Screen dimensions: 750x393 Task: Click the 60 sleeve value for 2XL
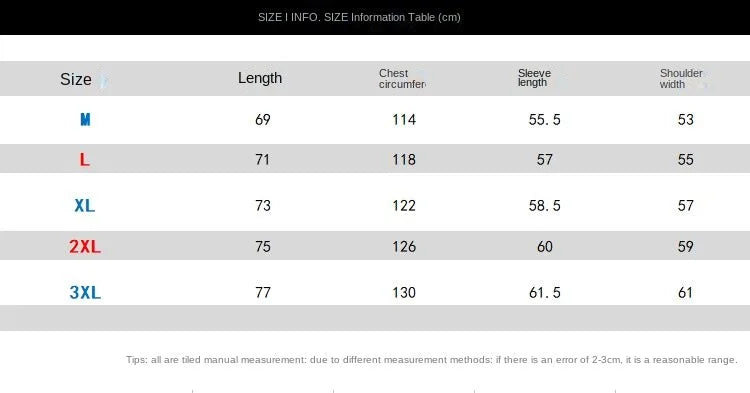tap(545, 247)
